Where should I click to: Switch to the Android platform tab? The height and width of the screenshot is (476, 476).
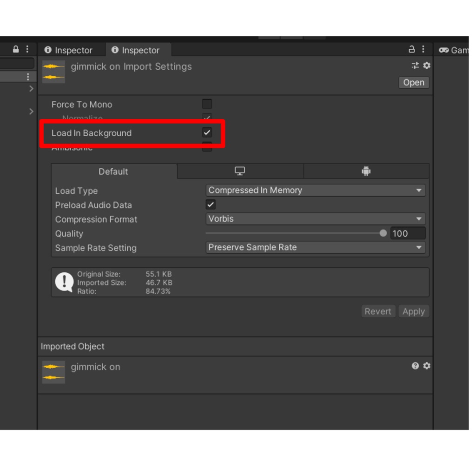pos(366,171)
